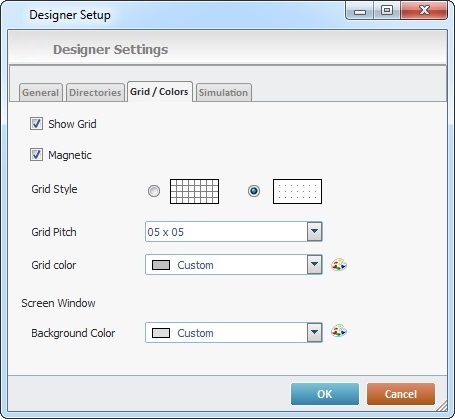Confirm settings with the OK button
Viewport: 455px width, 419px height.
click(x=325, y=394)
